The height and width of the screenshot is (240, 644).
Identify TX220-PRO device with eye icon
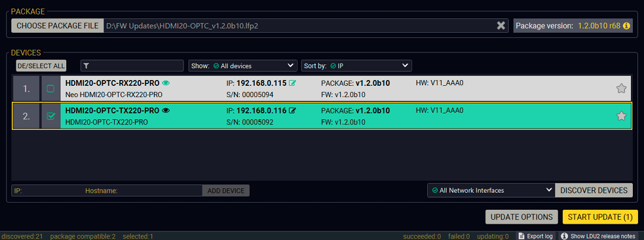(166, 111)
